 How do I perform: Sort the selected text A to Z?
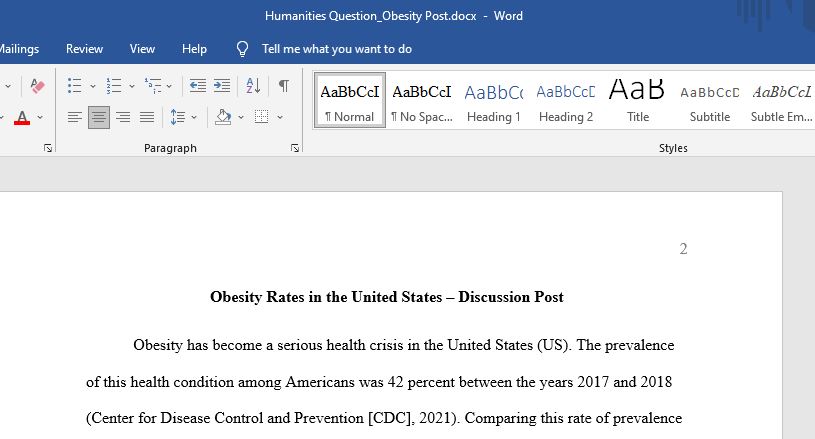click(x=253, y=86)
